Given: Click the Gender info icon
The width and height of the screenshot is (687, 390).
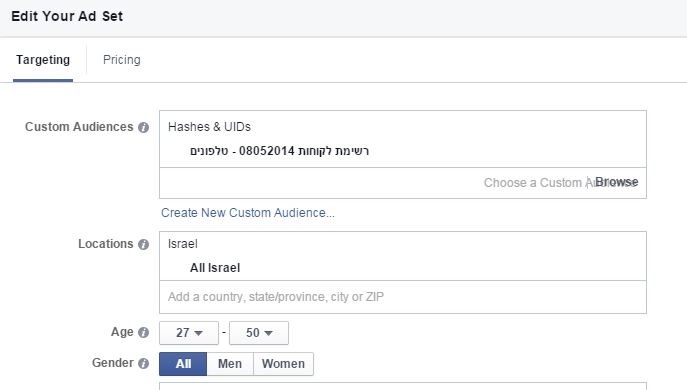Looking at the screenshot, I should tap(143, 363).
